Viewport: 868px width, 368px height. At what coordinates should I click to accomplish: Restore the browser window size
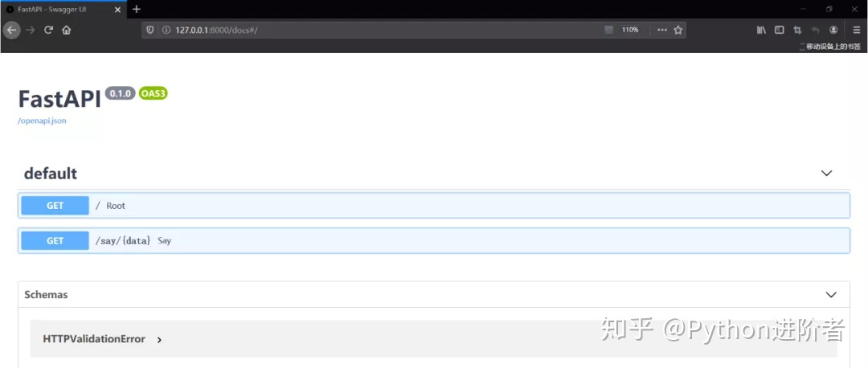point(829,10)
